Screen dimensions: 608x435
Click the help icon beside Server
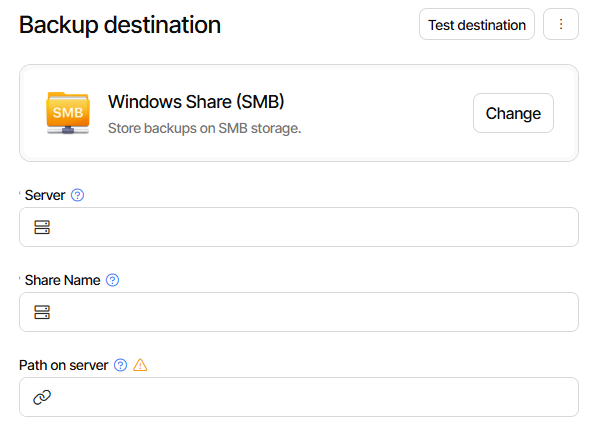tap(78, 195)
